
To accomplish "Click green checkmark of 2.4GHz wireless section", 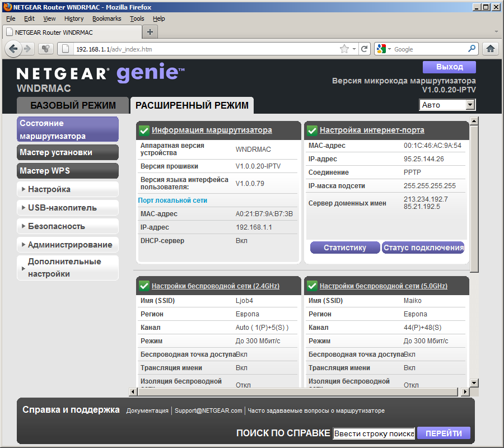I will pyautogui.click(x=144, y=286).
